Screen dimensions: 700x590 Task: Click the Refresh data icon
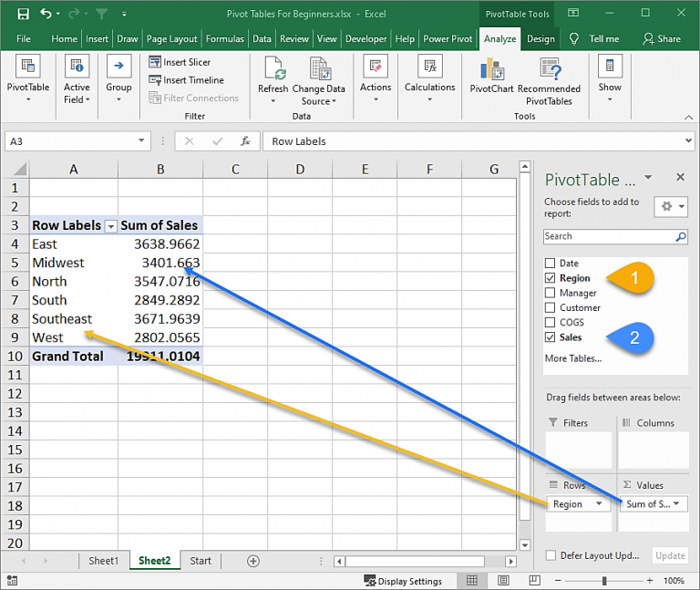tap(273, 68)
